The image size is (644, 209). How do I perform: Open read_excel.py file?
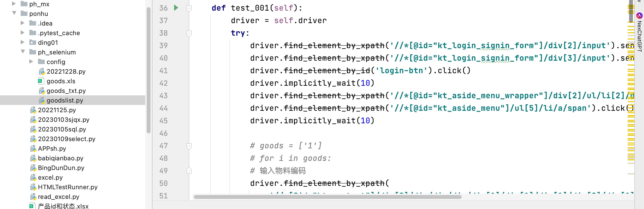(58, 197)
